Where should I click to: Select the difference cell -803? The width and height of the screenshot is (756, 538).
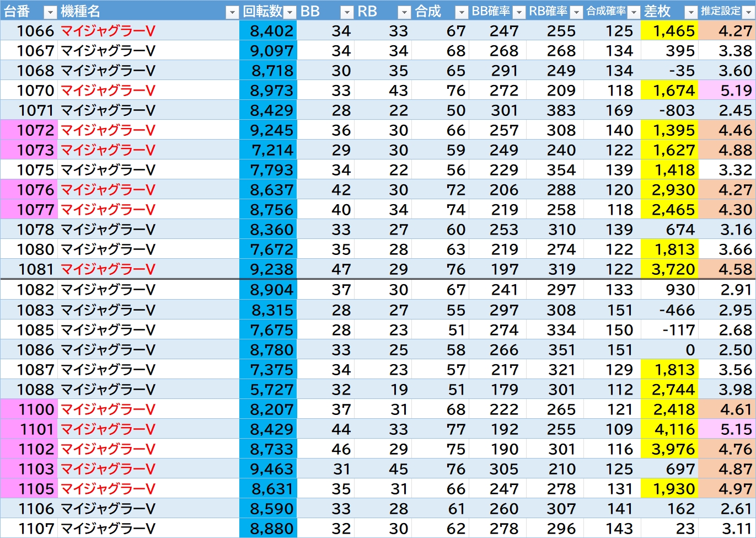coord(669,110)
